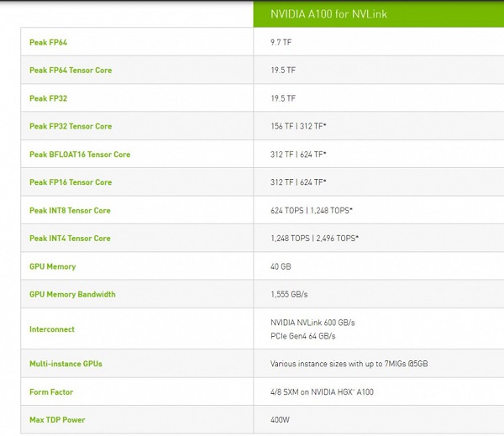
Task: Click the 40 GB value
Action: pyautogui.click(x=281, y=266)
